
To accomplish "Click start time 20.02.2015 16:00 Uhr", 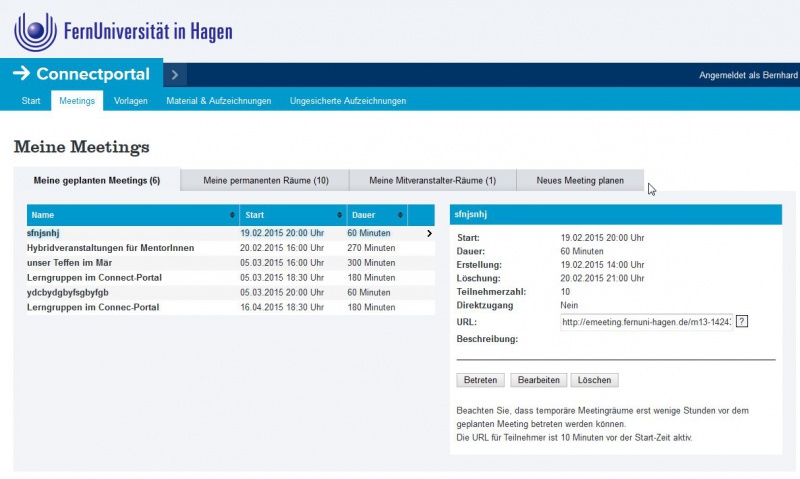I will click(x=282, y=248).
